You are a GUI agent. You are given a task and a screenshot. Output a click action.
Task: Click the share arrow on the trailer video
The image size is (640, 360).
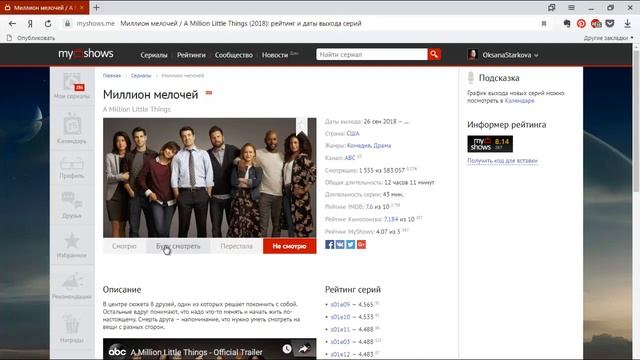(303, 349)
